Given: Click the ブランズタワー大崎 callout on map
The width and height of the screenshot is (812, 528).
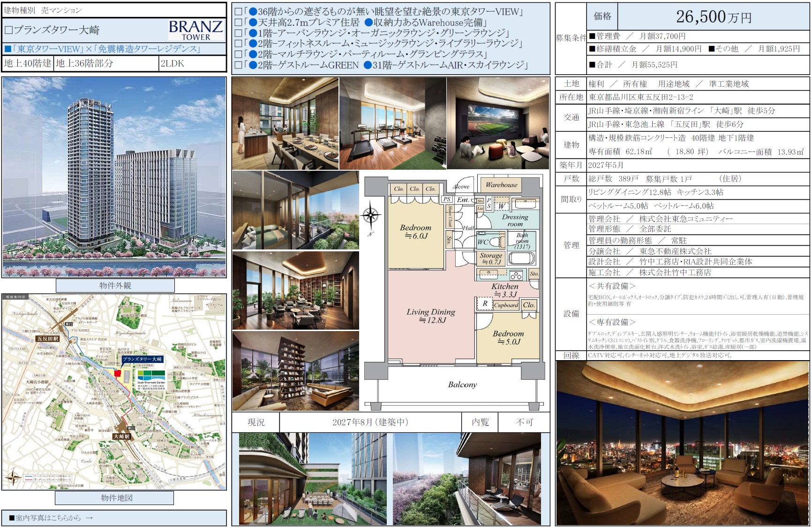Looking at the screenshot, I should click(x=142, y=359).
